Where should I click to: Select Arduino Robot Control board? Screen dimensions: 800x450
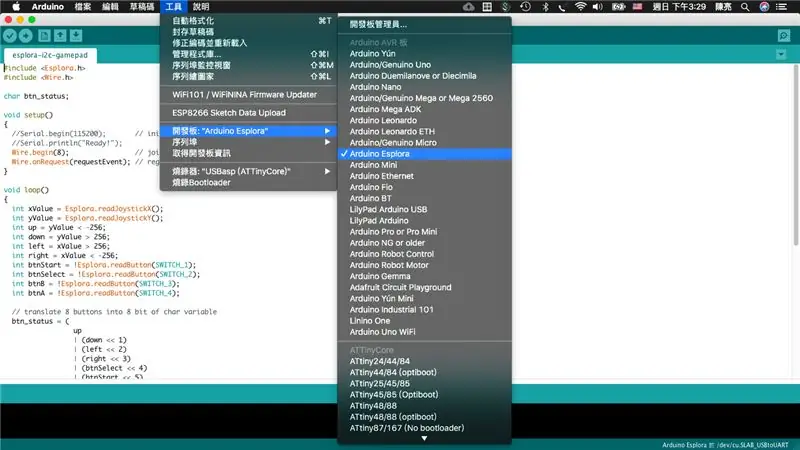click(x=424, y=254)
